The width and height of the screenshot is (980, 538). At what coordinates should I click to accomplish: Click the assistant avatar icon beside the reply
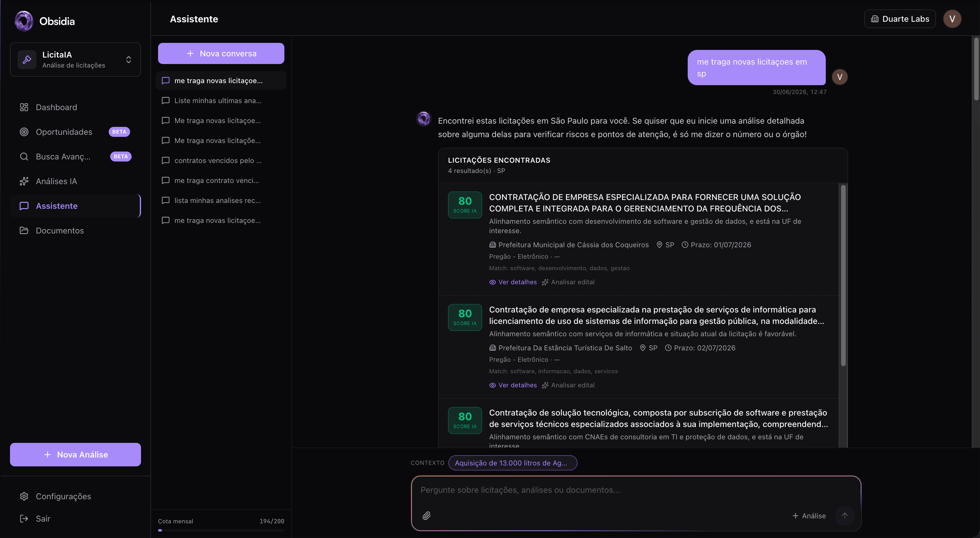(x=423, y=119)
